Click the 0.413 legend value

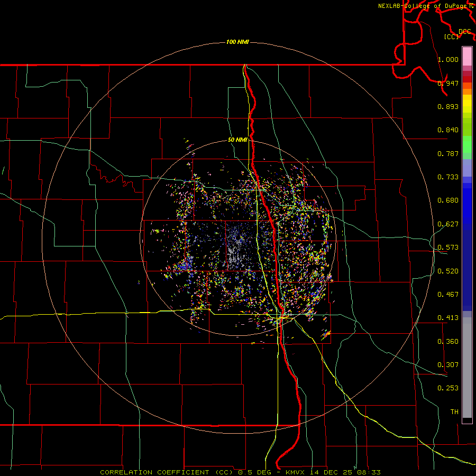(448, 318)
